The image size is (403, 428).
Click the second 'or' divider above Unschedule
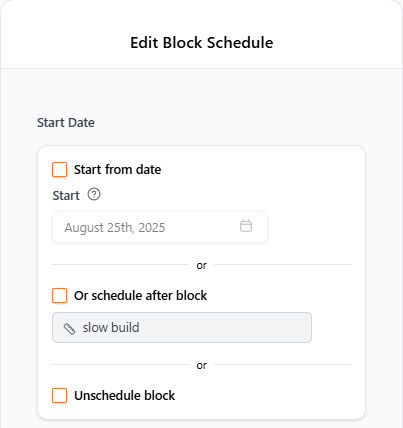202,365
